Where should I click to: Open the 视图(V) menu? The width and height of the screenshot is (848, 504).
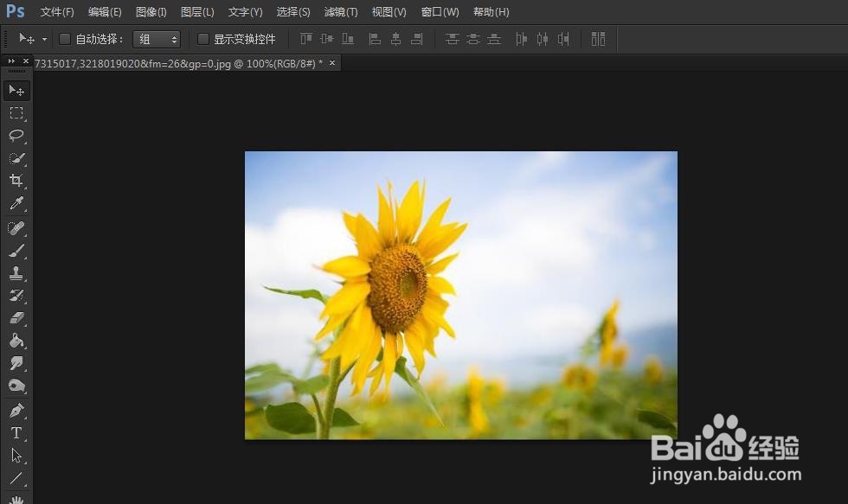pyautogui.click(x=389, y=12)
